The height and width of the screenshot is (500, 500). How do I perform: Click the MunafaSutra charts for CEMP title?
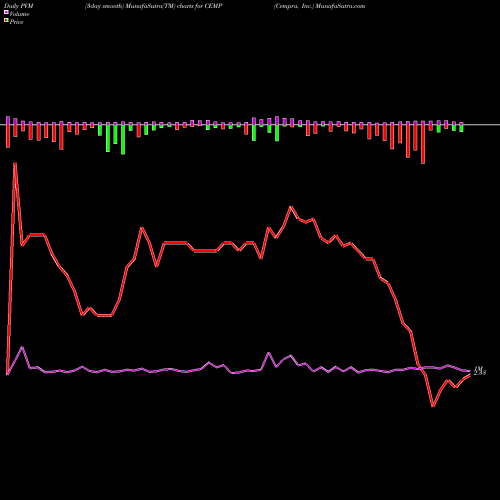click(x=153, y=6)
